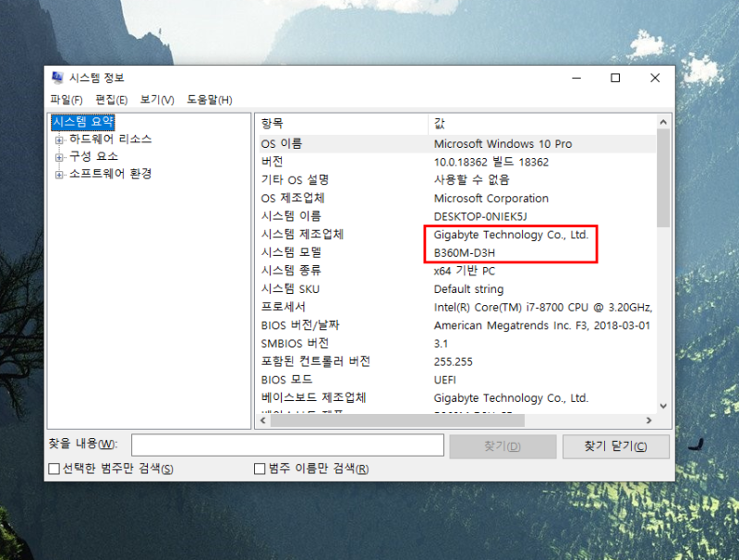Click the Default string value

tap(468, 289)
